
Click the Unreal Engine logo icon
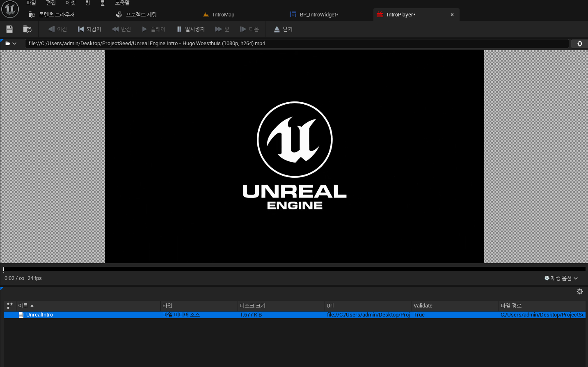pos(10,9)
